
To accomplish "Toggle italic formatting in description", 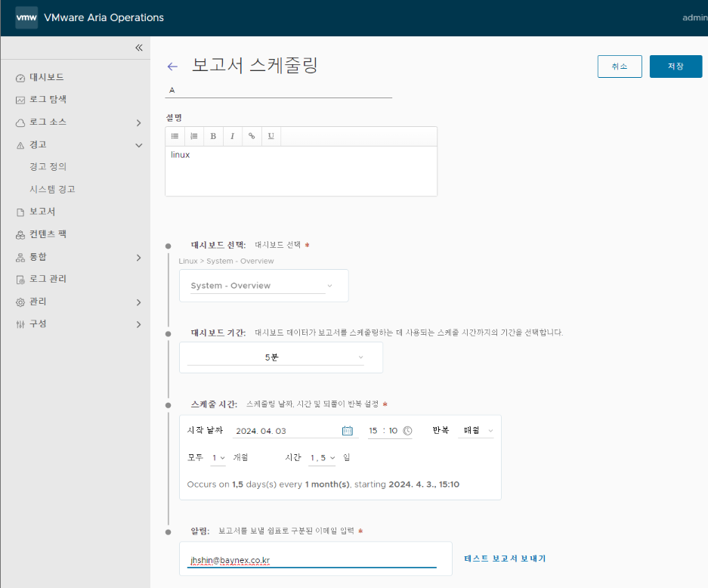I will 232,136.
